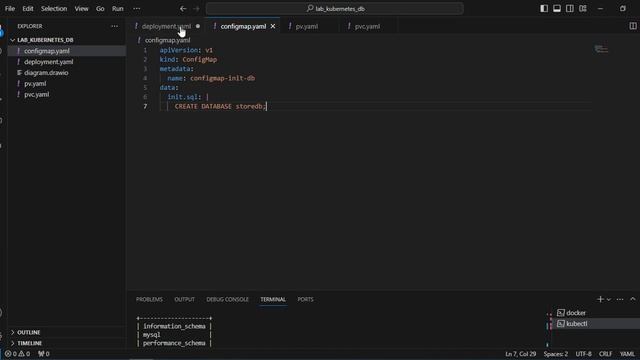This screenshot has width=640, height=360.
Task: Go forward with the navigation arrow
Action: pyautogui.click(x=196, y=9)
